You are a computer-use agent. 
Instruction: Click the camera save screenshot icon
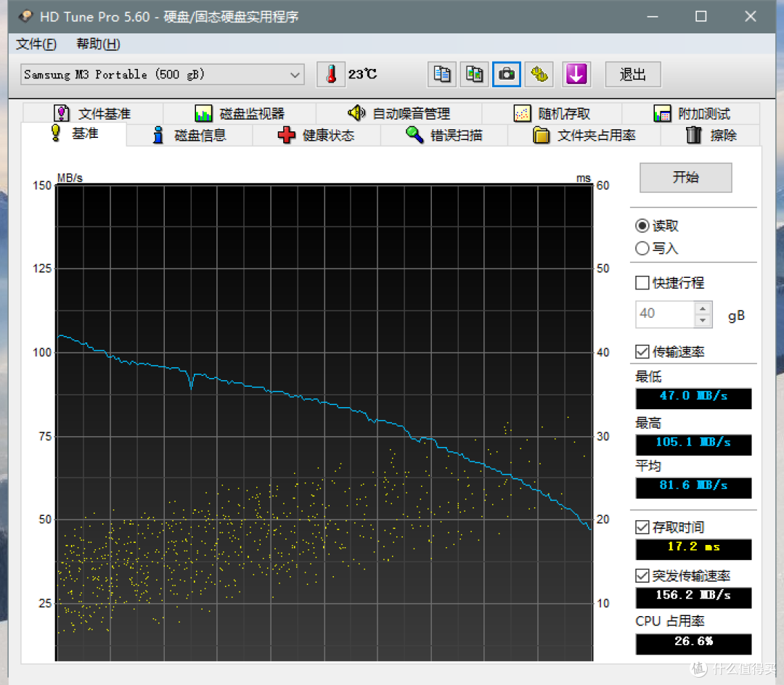point(507,75)
